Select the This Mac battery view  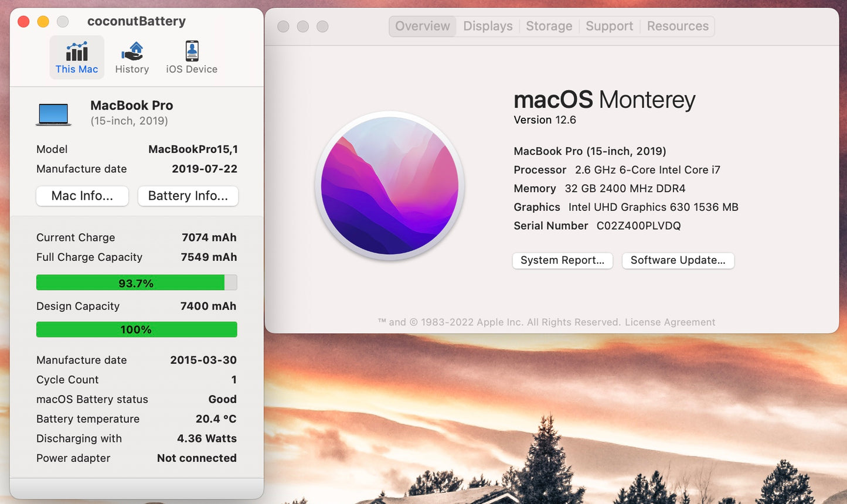[76, 57]
